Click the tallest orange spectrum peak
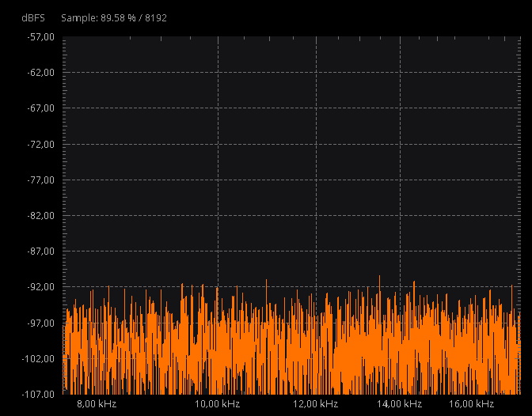The image size is (532, 416). (380, 279)
